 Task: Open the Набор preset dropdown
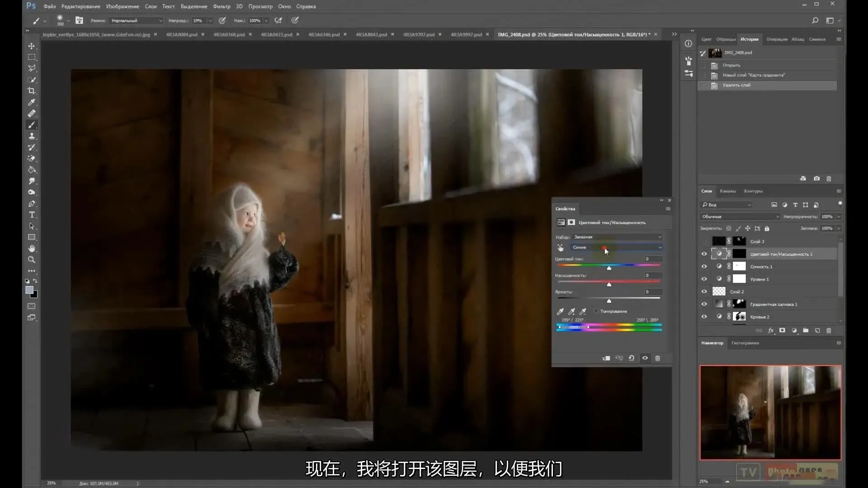pos(617,237)
